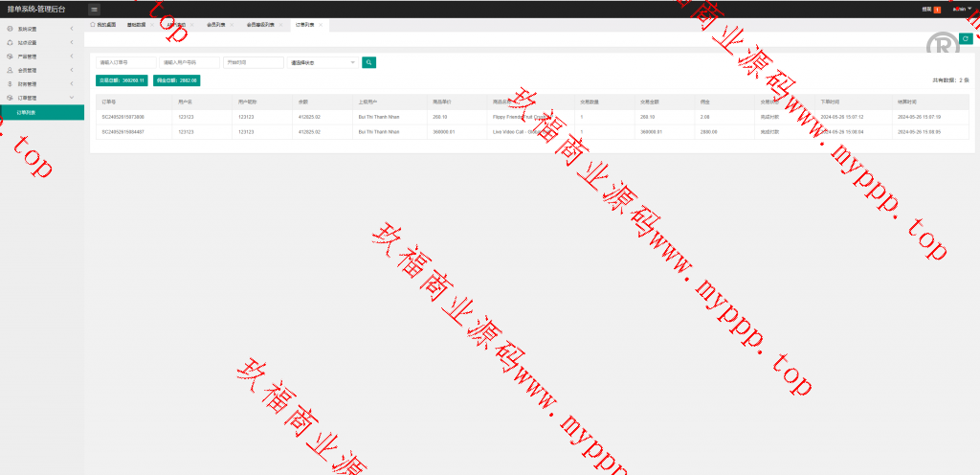The width and height of the screenshot is (980, 475).
Task: Click the order number input field
Action: pyautogui.click(x=125, y=62)
